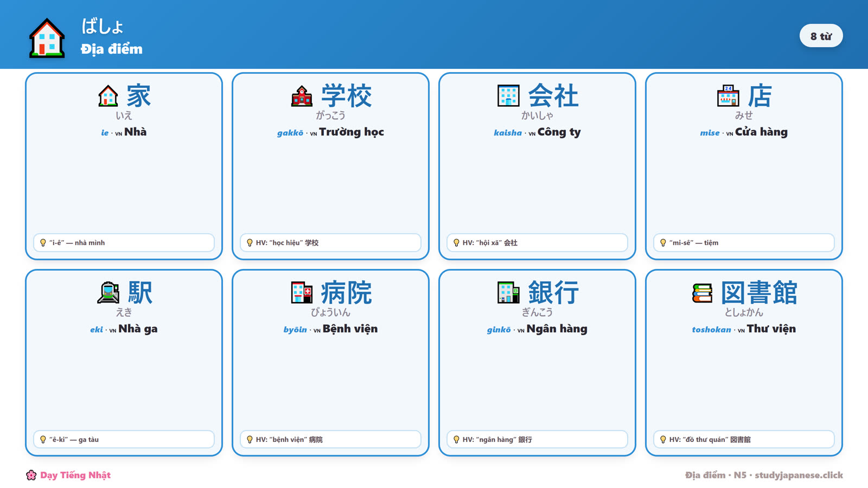
Task: Click the 'HV: đồ thư quán 図書館' hint
Action: (x=744, y=439)
